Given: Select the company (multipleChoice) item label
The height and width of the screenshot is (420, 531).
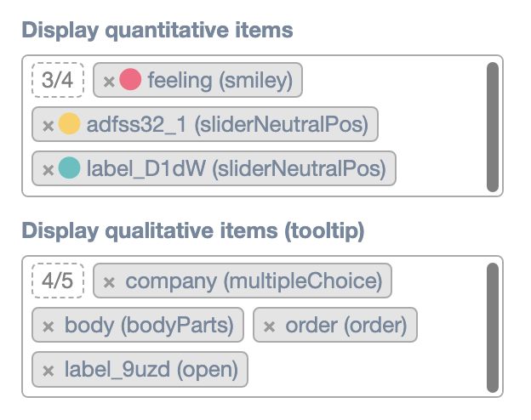Looking at the screenshot, I should (x=254, y=281).
